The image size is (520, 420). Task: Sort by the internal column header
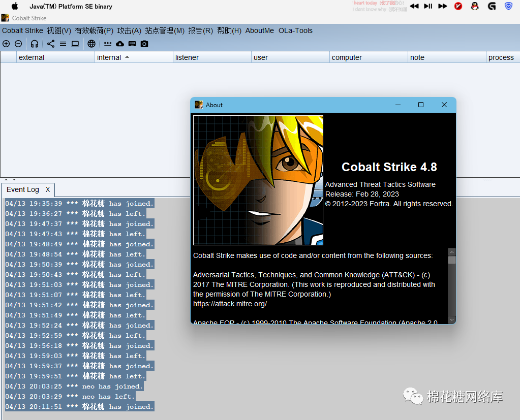134,57
